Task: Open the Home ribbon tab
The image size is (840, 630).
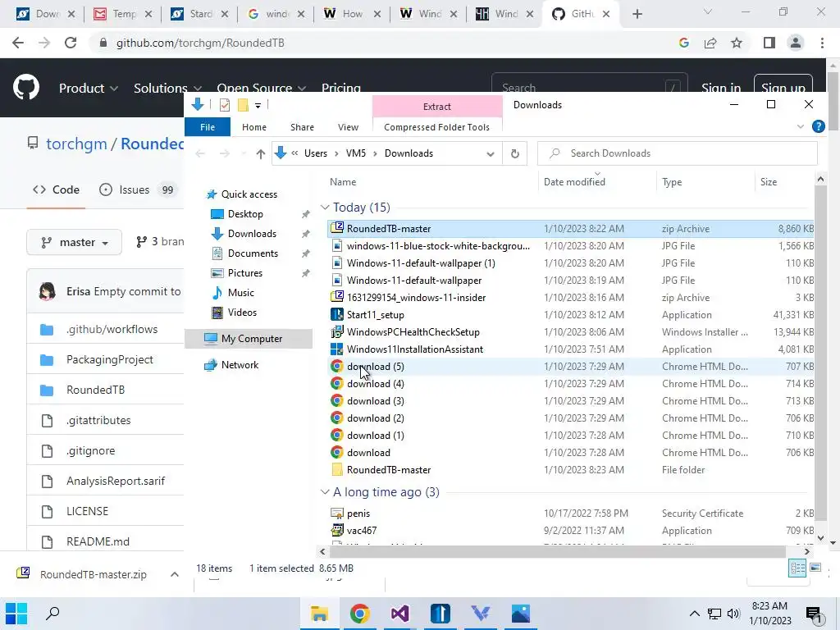Action: pos(254,127)
